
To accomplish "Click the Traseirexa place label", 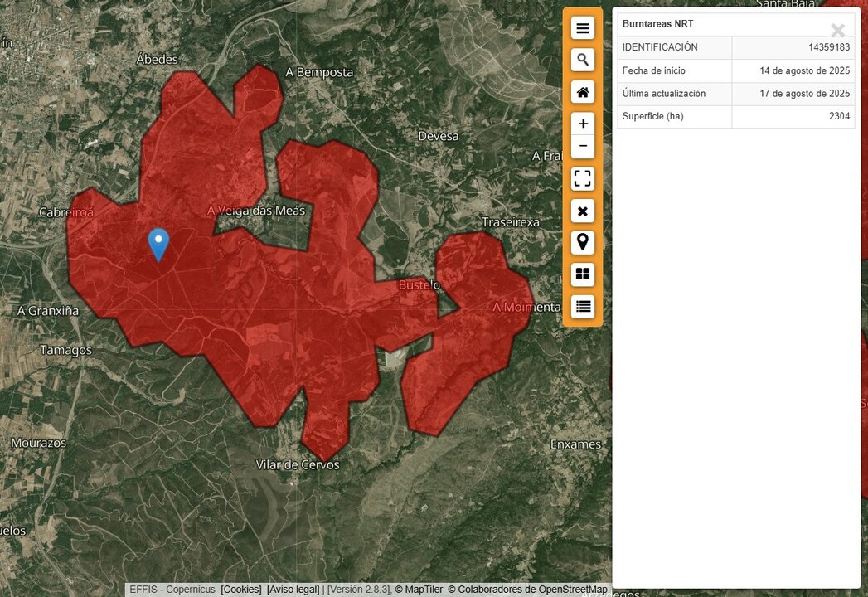I will coord(511,222).
